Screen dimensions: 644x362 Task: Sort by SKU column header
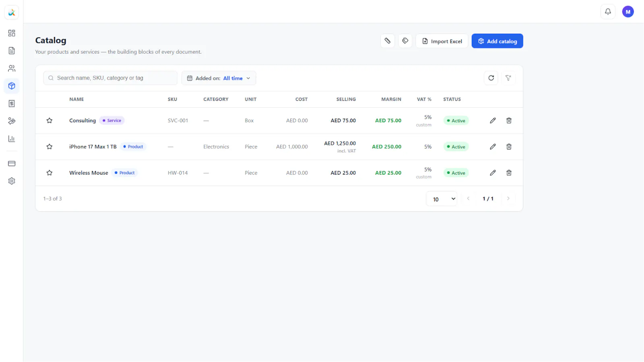click(x=172, y=99)
